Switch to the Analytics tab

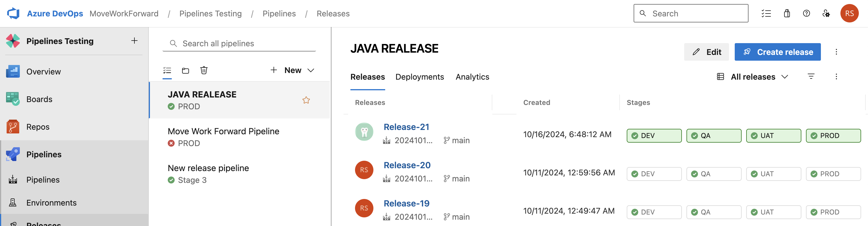click(472, 77)
